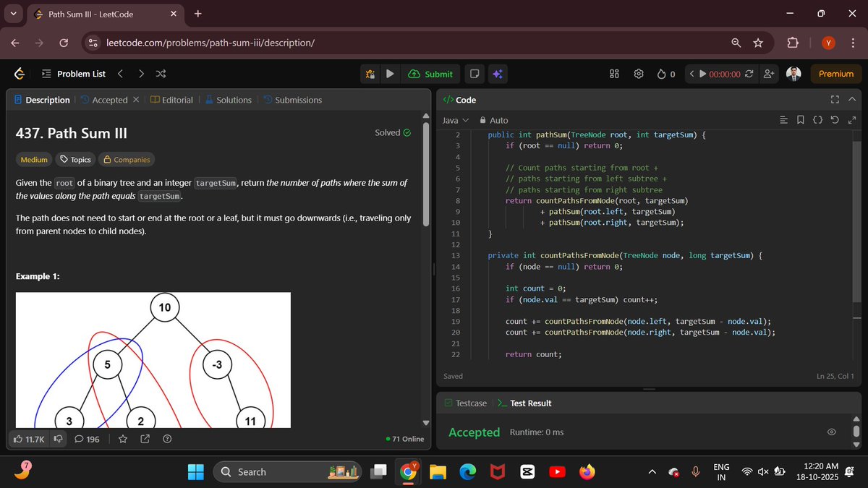Open the AI sparkle assistant icon

tap(497, 74)
